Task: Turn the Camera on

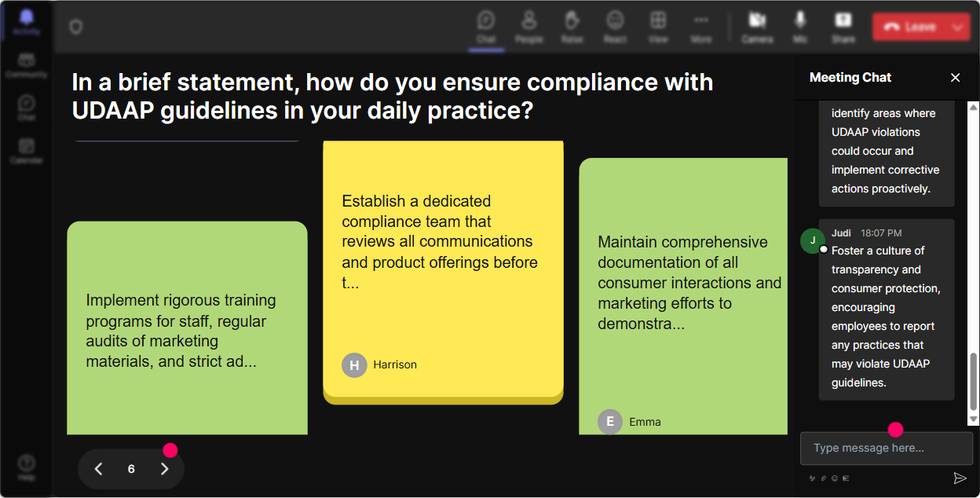Action: pyautogui.click(x=757, y=27)
